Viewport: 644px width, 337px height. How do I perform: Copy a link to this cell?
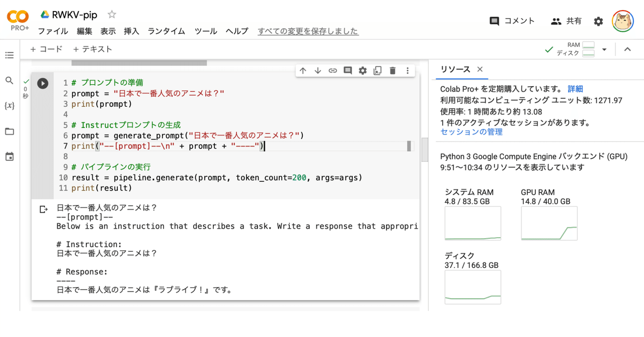click(333, 71)
